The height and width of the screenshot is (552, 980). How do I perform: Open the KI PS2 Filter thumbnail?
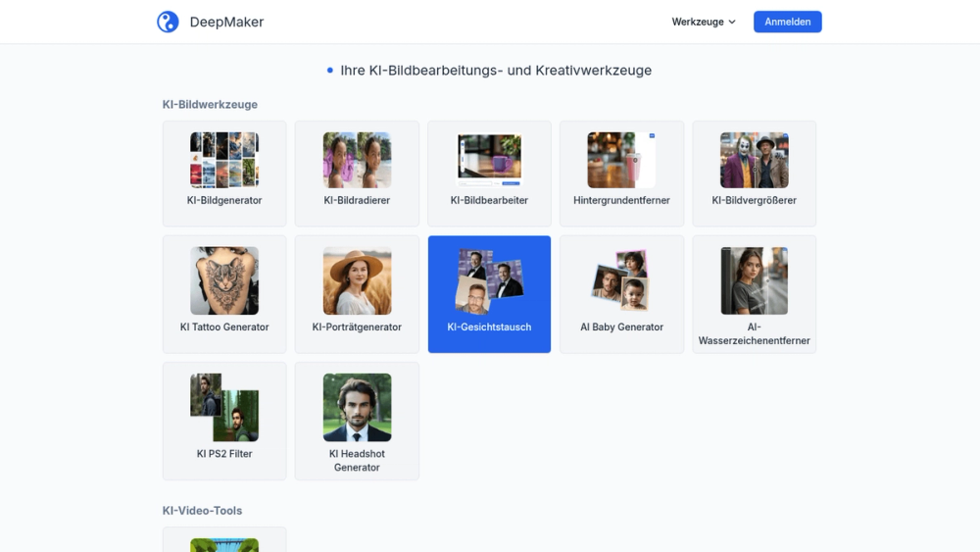(224, 408)
